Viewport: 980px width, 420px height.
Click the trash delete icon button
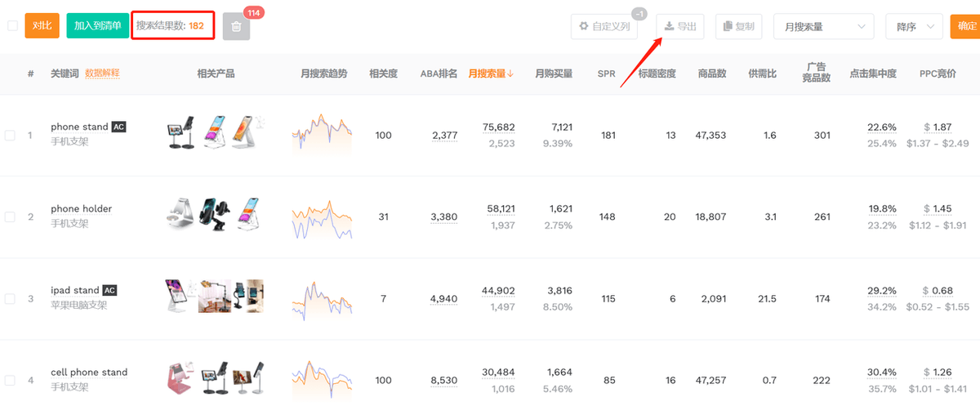coord(236,26)
